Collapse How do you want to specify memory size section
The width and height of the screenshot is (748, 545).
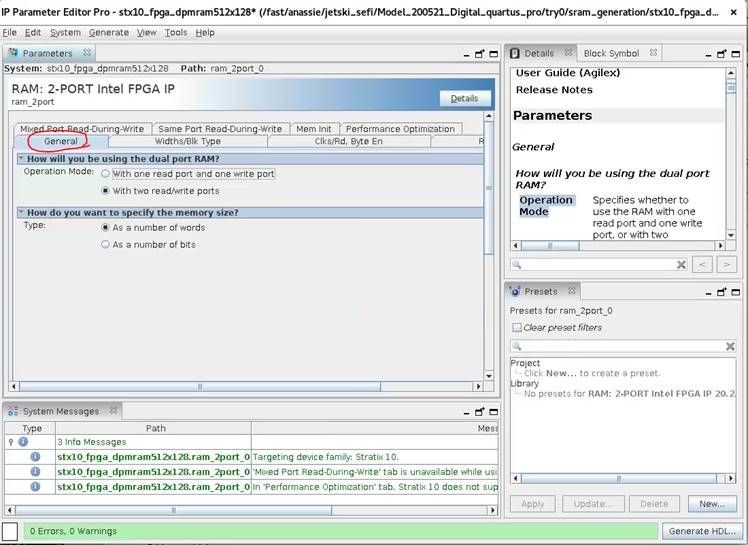click(x=21, y=212)
